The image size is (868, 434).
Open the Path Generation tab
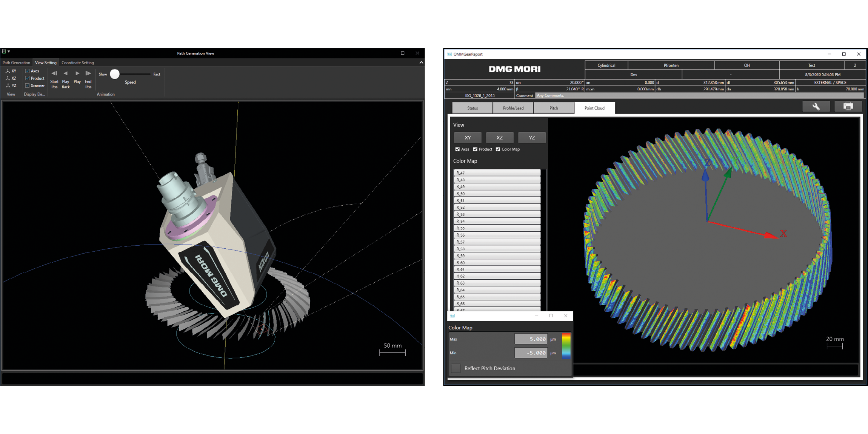click(x=16, y=63)
